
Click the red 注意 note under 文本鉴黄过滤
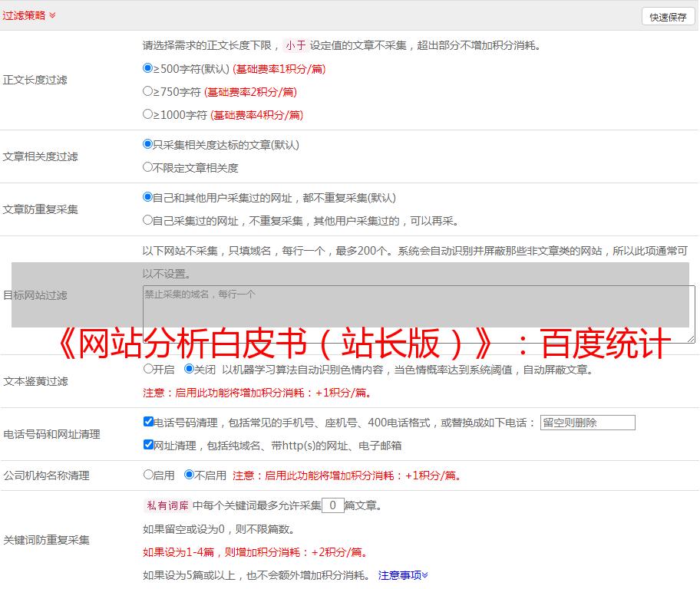click(x=258, y=393)
